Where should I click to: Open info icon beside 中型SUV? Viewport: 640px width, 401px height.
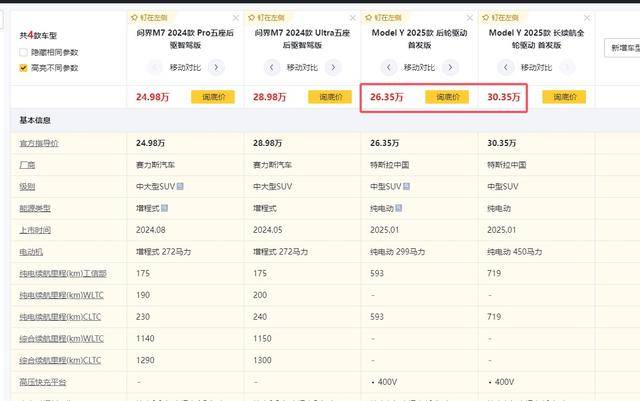point(407,186)
